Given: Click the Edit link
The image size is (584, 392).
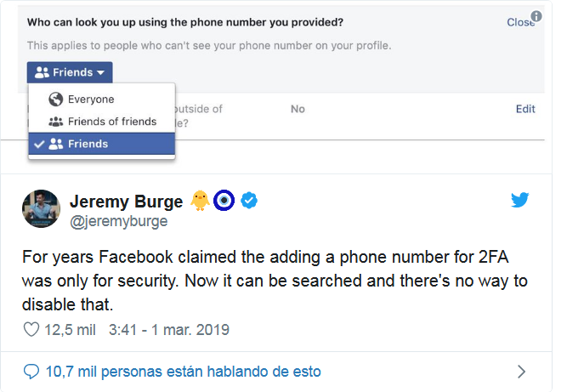Looking at the screenshot, I should point(525,109).
